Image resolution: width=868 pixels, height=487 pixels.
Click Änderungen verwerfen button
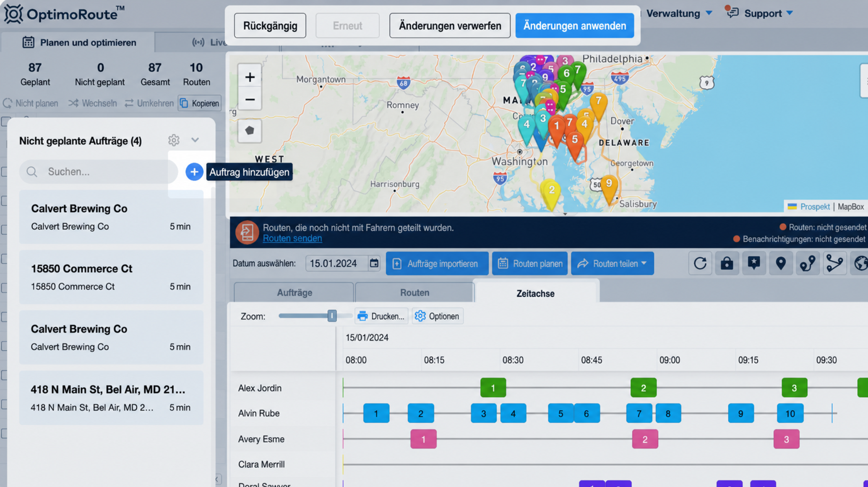pyautogui.click(x=450, y=26)
